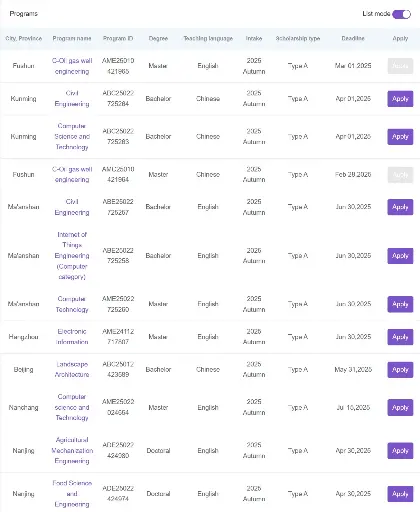Image resolution: width=420 pixels, height=512 pixels.
Task: Apply to Agricultural Mechanization Engineering program
Action: click(400, 451)
